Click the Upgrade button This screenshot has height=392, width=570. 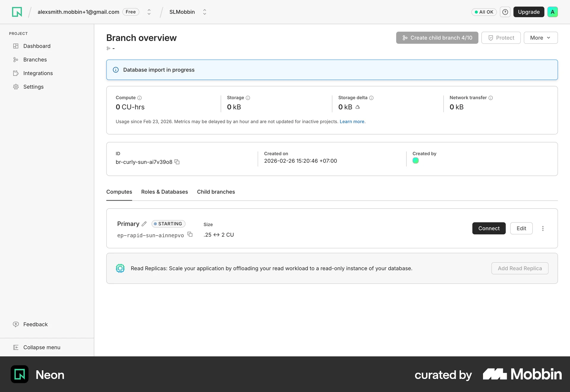pos(529,12)
